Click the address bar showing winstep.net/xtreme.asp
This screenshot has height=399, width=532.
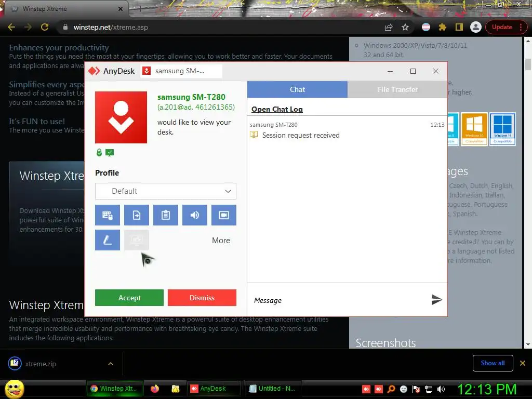click(x=217, y=27)
